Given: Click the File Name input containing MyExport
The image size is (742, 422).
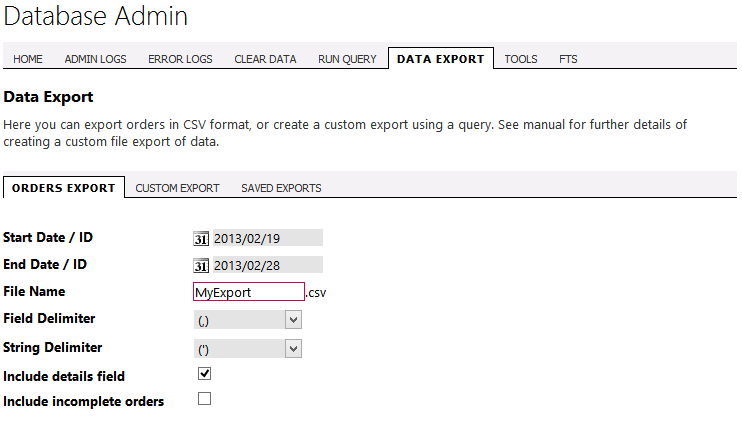Looking at the screenshot, I should 249,292.
